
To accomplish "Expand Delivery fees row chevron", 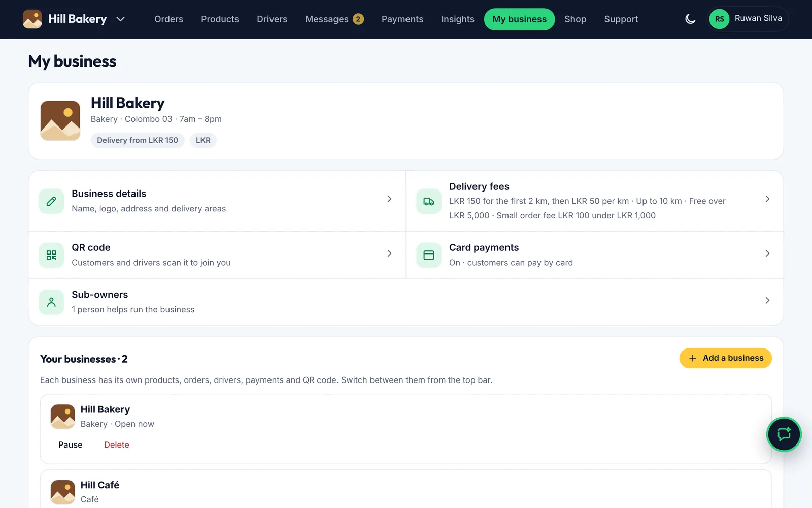I will point(767,199).
